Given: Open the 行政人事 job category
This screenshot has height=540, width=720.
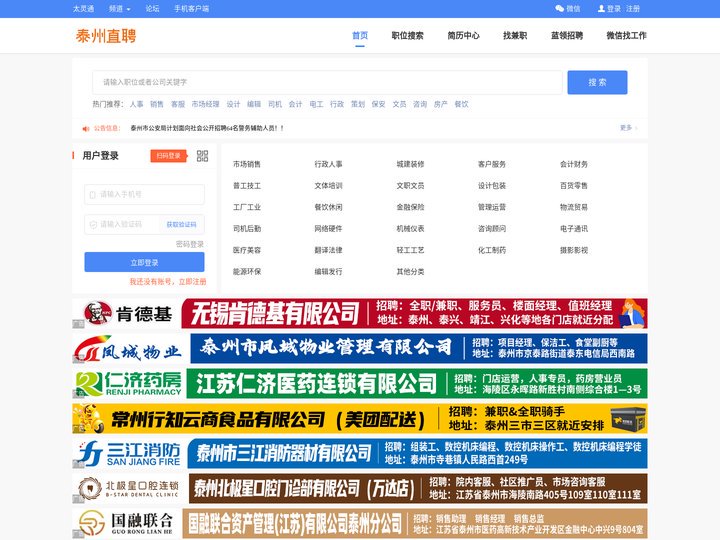Looking at the screenshot, I should pyautogui.click(x=328, y=164).
